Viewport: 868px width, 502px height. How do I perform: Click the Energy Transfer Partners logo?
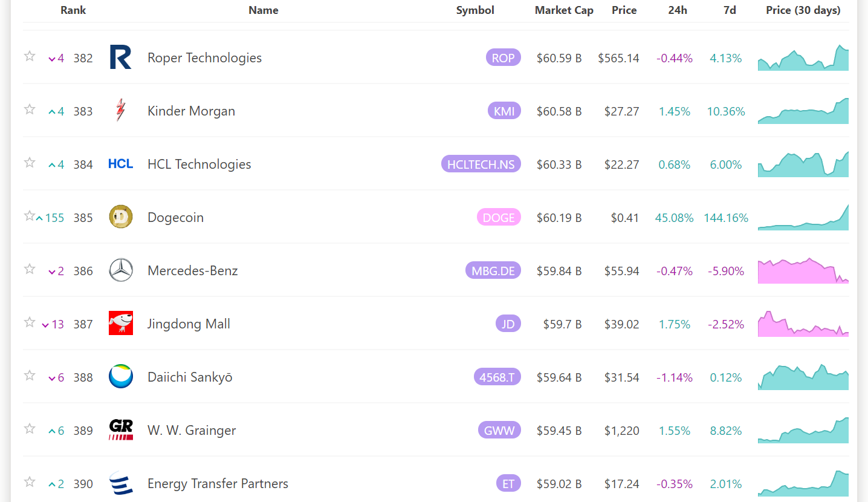[x=121, y=483]
